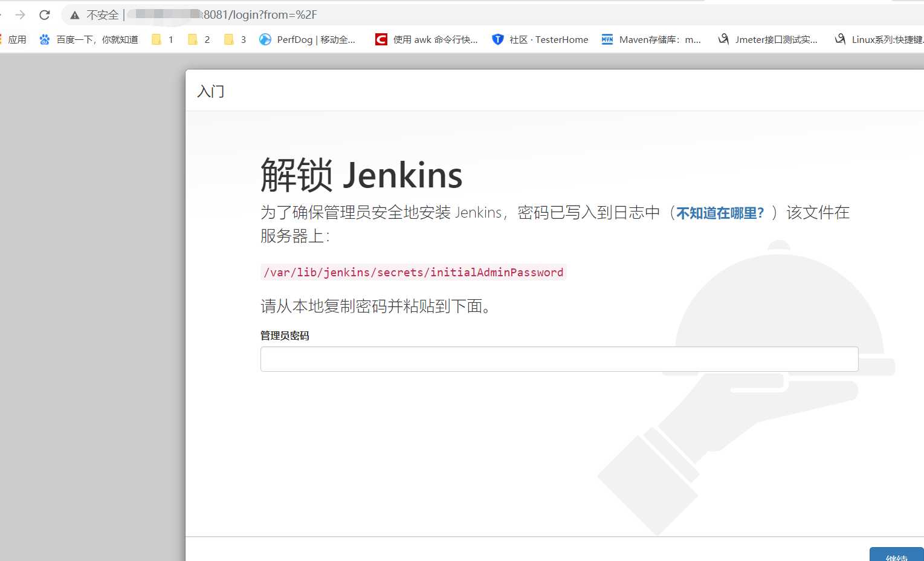
Task: Click the address bar URL text
Action: click(260, 15)
